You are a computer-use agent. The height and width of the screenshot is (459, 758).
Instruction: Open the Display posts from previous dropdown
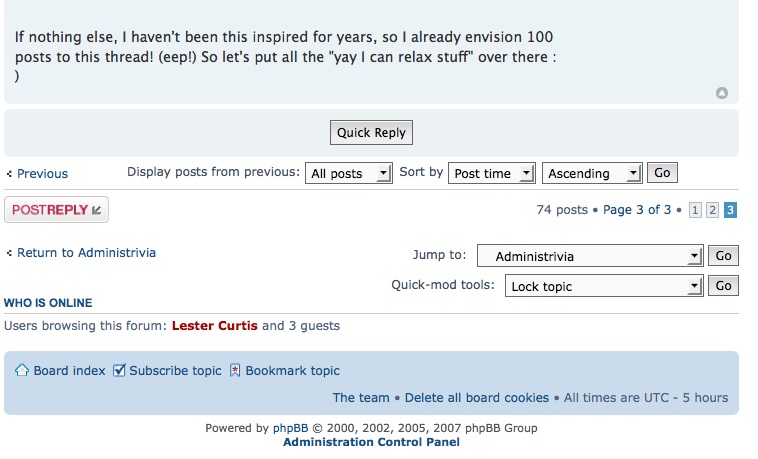(348, 173)
